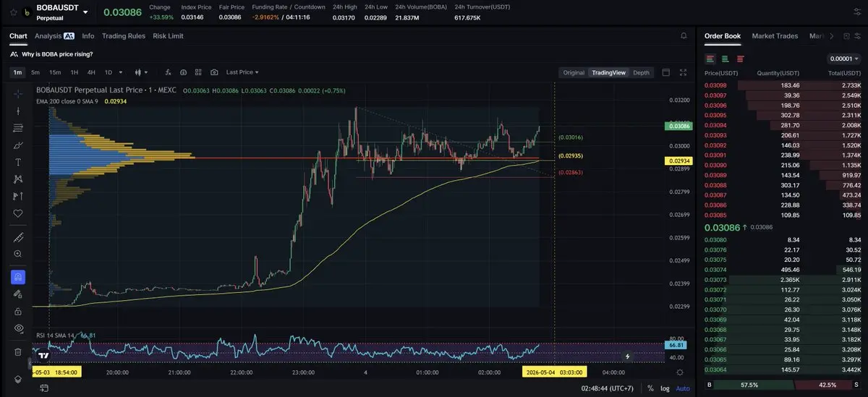The height and width of the screenshot is (397, 868).
Task: Toggle log scale on price axis
Action: pyautogui.click(x=665, y=388)
